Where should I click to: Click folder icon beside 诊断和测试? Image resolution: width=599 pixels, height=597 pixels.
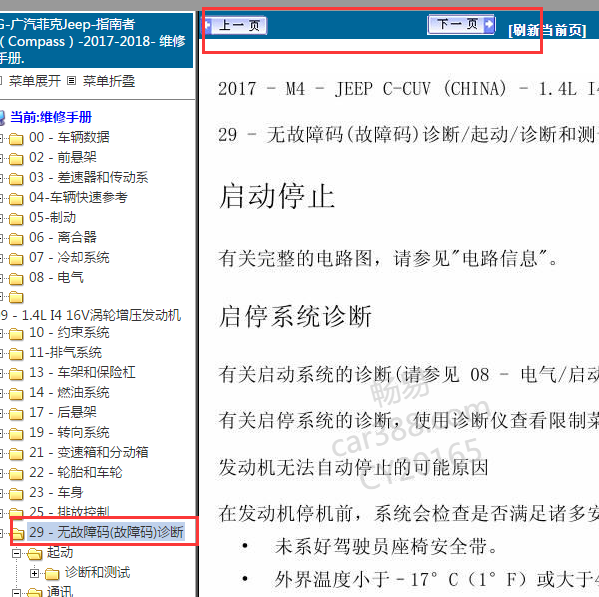click(52, 573)
